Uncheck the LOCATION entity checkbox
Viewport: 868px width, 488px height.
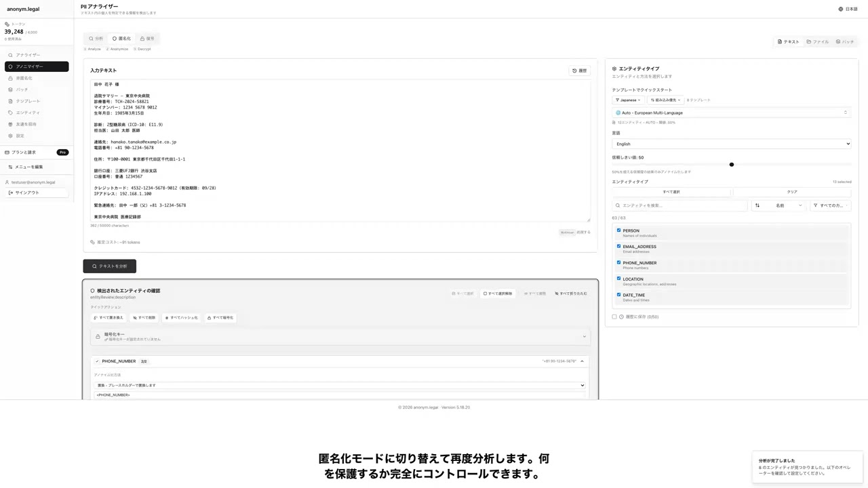[x=618, y=279]
